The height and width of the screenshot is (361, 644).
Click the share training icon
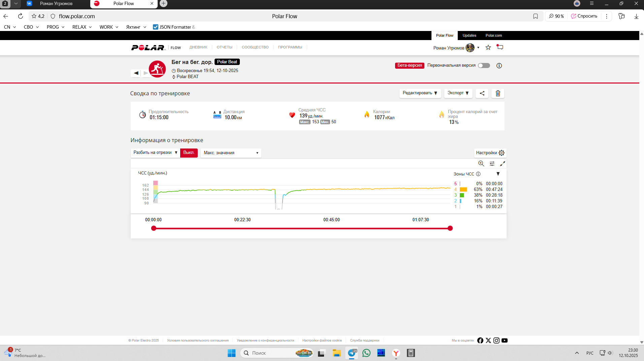[482, 93]
